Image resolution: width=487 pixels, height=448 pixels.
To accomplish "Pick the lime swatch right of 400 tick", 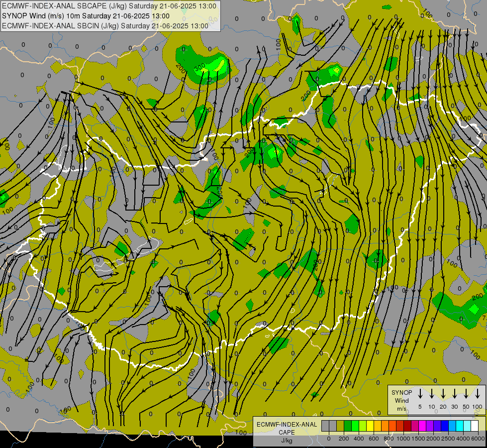I will (363, 426).
